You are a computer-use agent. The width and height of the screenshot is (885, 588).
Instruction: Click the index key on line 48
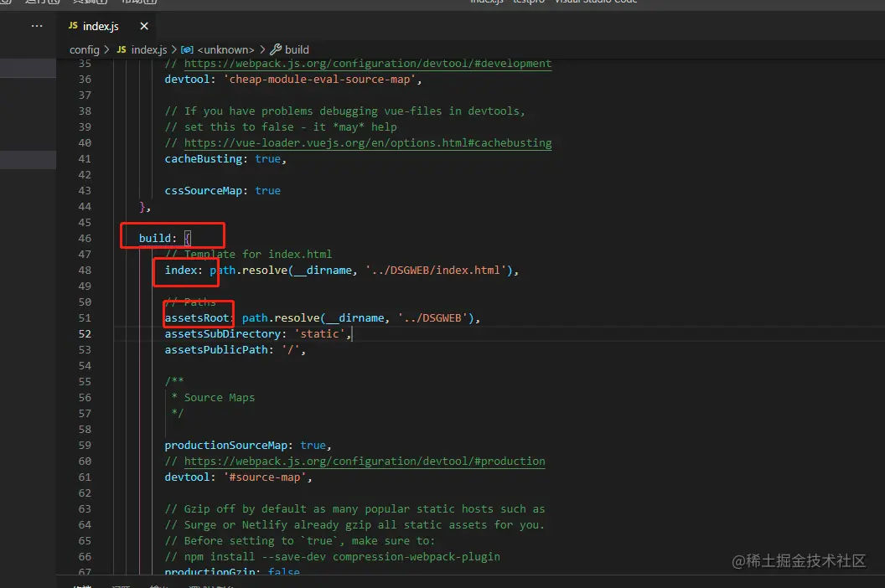(181, 271)
